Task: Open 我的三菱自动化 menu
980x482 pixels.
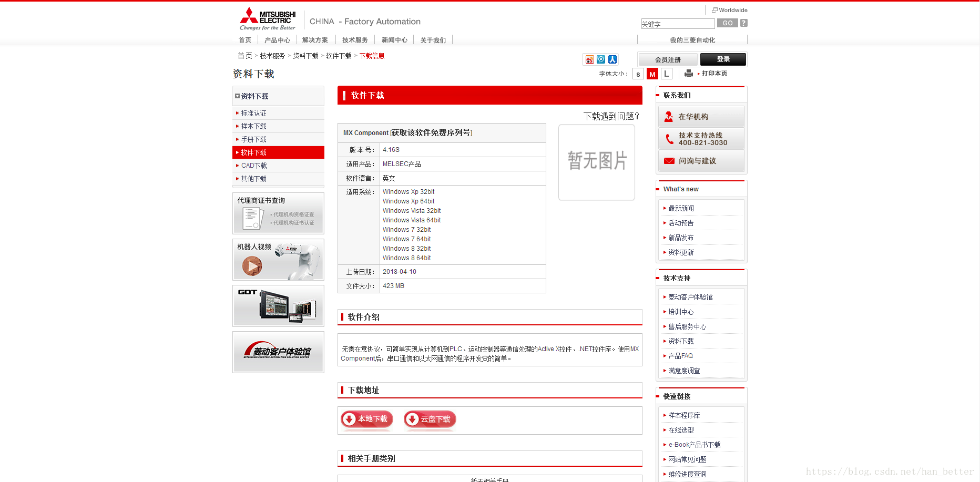Action: (692, 40)
